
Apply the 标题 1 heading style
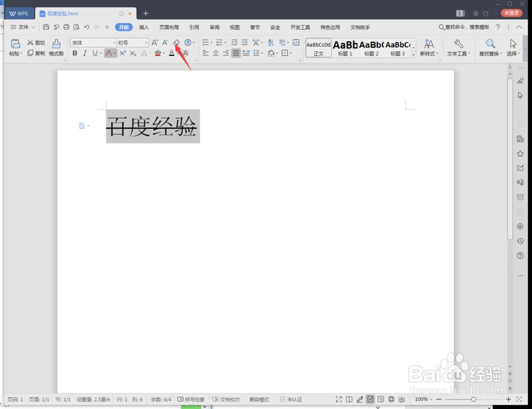point(345,48)
